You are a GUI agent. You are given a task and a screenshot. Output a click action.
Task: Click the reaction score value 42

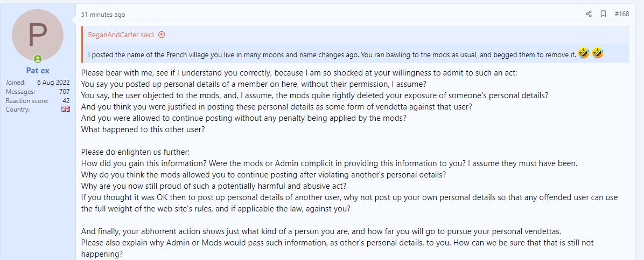click(66, 100)
